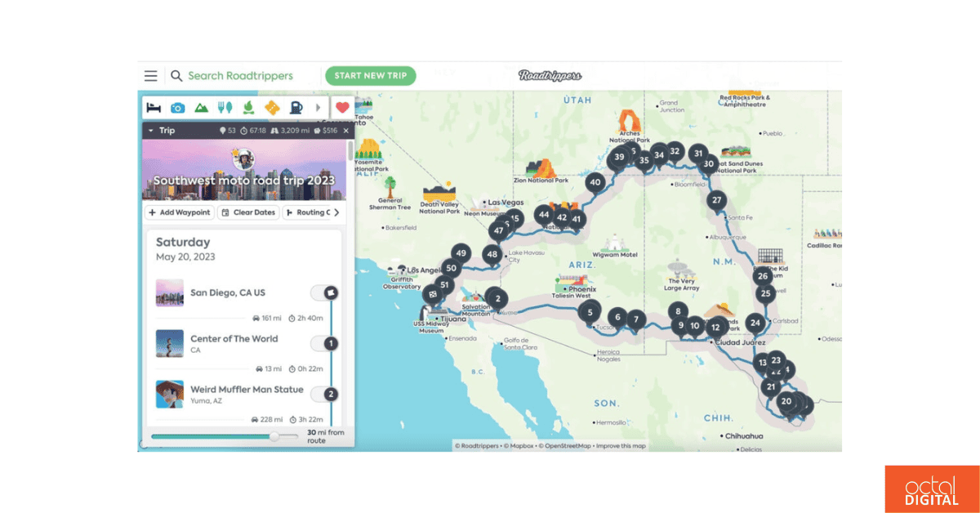The height and width of the screenshot is (513, 980).
Task: Open saved favorites with the heart icon
Action: [341, 107]
